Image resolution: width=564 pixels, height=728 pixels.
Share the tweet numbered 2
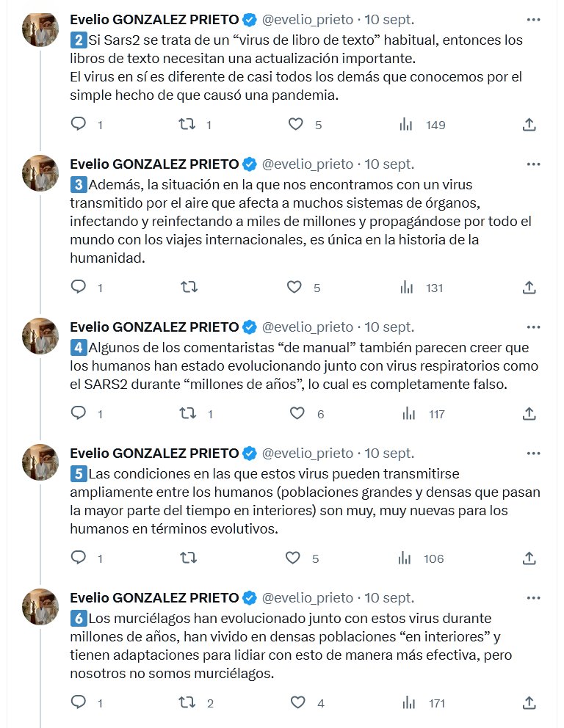click(x=529, y=125)
